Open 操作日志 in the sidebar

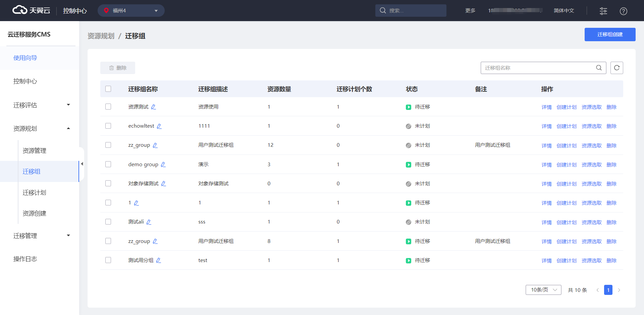pos(40,259)
